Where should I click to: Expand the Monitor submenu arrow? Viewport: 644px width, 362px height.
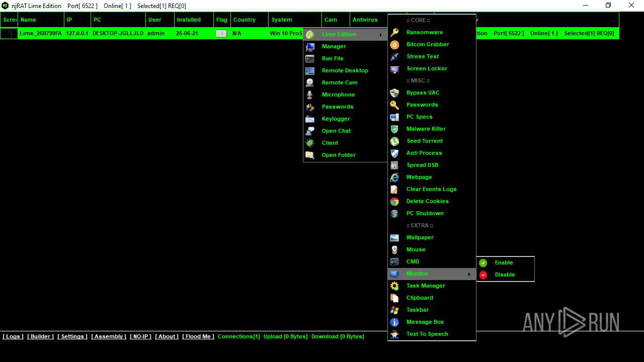pos(469,274)
